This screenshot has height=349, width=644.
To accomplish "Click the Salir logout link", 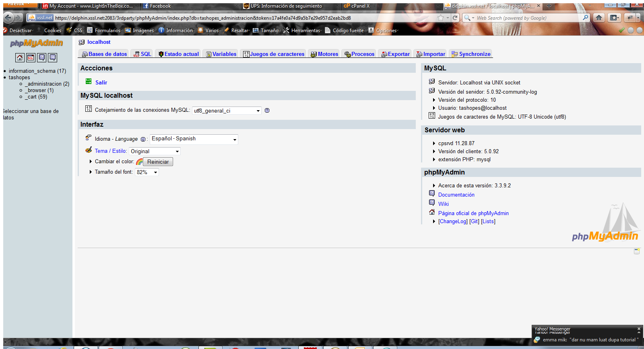I will coord(101,82).
